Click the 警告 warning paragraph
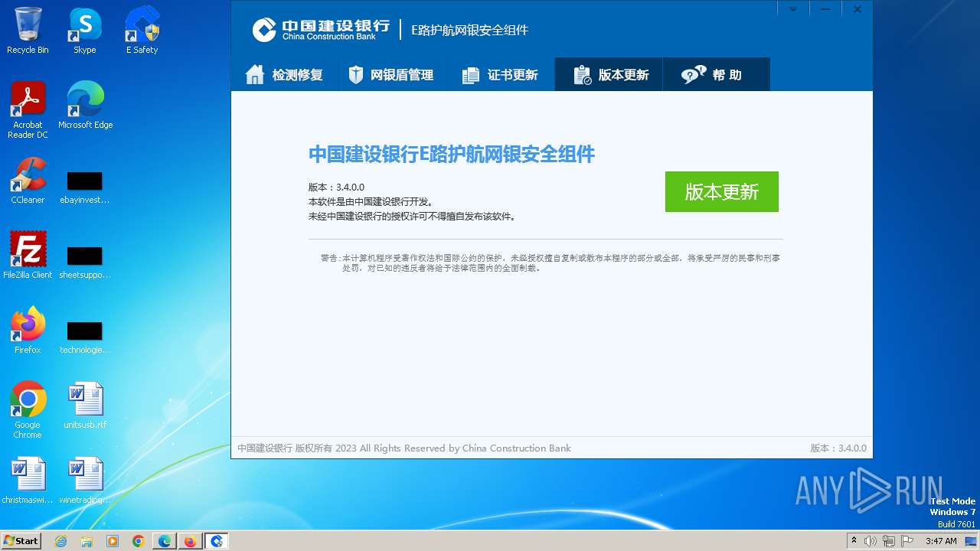 click(x=550, y=263)
